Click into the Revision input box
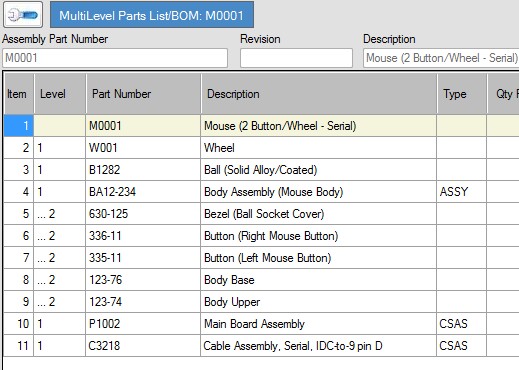The width and height of the screenshot is (519, 370). [x=296, y=58]
